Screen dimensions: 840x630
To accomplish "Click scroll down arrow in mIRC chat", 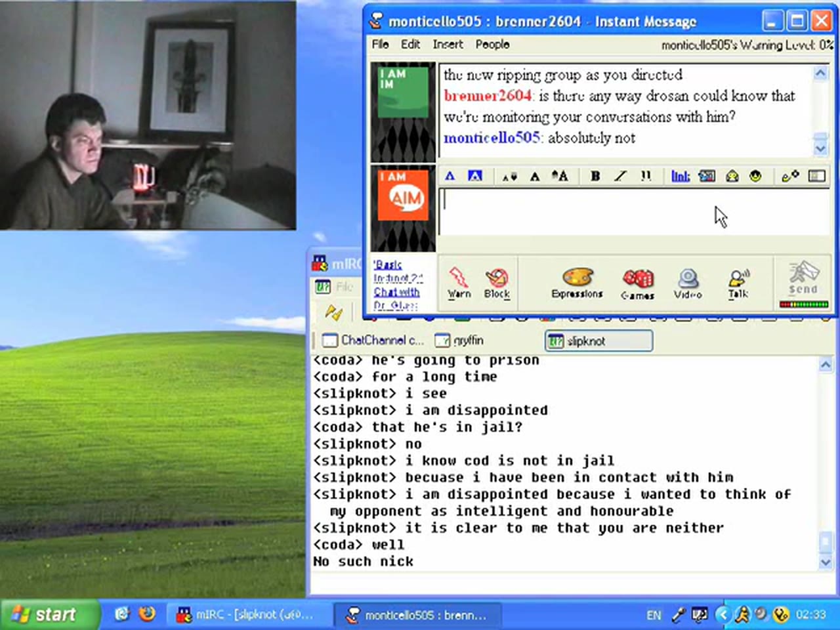I will [x=826, y=562].
